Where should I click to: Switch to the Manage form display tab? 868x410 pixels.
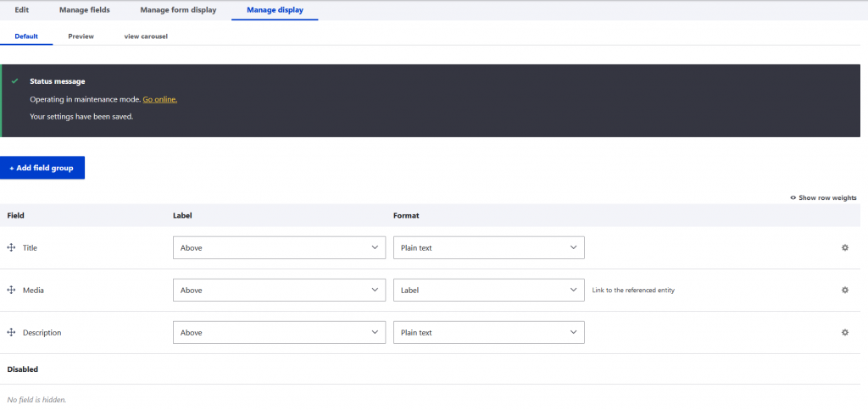coord(178,10)
